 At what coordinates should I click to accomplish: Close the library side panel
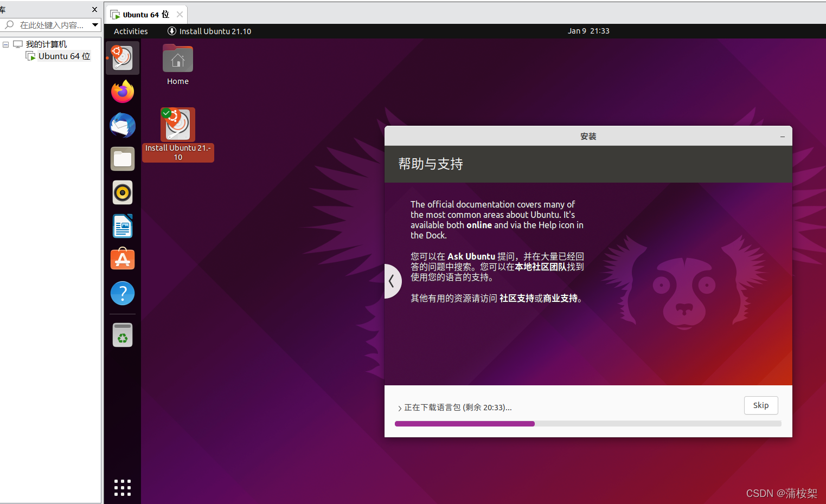pos(95,9)
